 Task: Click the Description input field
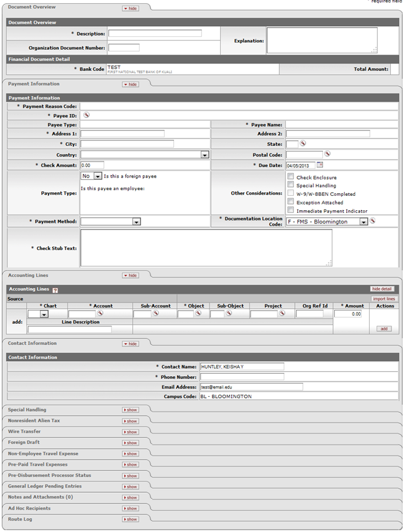pyautogui.click(x=155, y=33)
